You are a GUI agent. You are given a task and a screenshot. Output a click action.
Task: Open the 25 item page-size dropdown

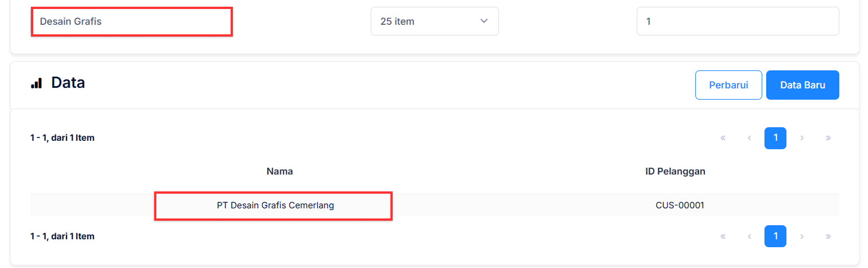click(x=434, y=21)
